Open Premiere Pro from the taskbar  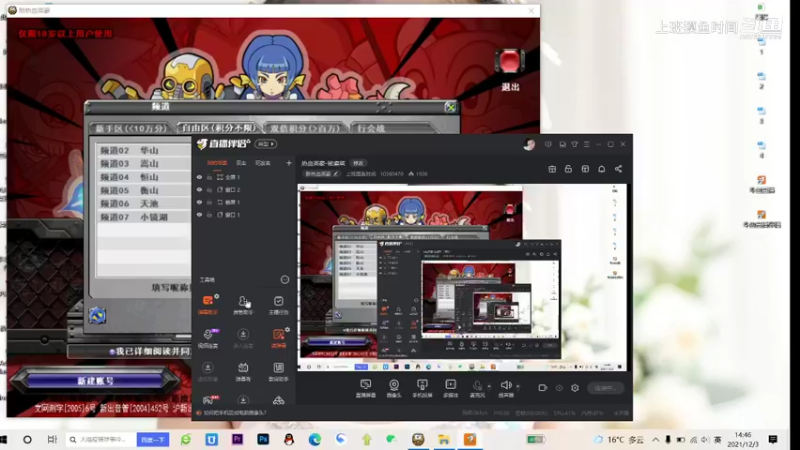click(x=237, y=439)
